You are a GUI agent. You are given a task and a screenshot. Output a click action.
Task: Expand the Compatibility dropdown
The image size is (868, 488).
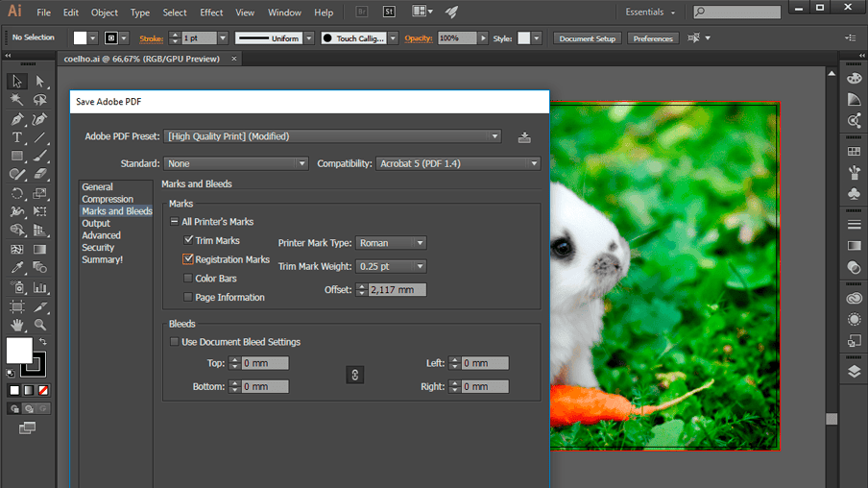pyautogui.click(x=458, y=163)
